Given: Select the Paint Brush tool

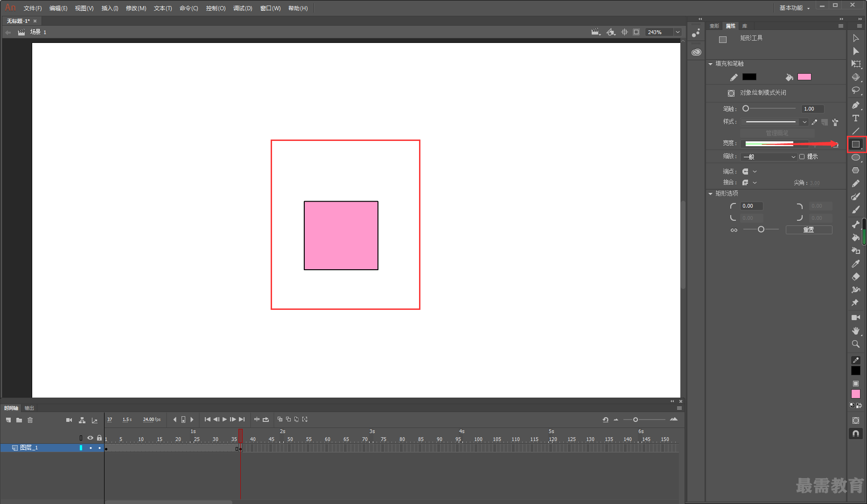Looking at the screenshot, I should [856, 196].
